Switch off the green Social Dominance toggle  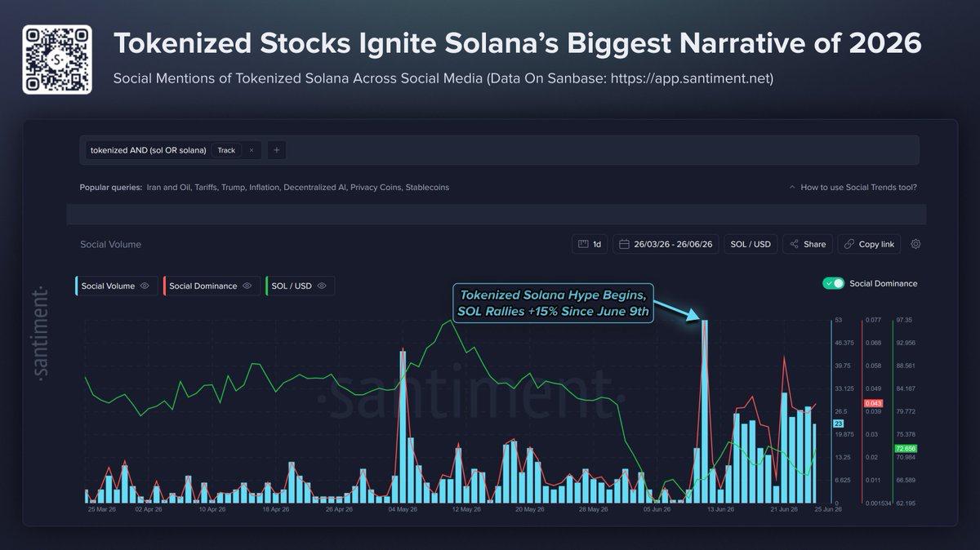(x=834, y=283)
